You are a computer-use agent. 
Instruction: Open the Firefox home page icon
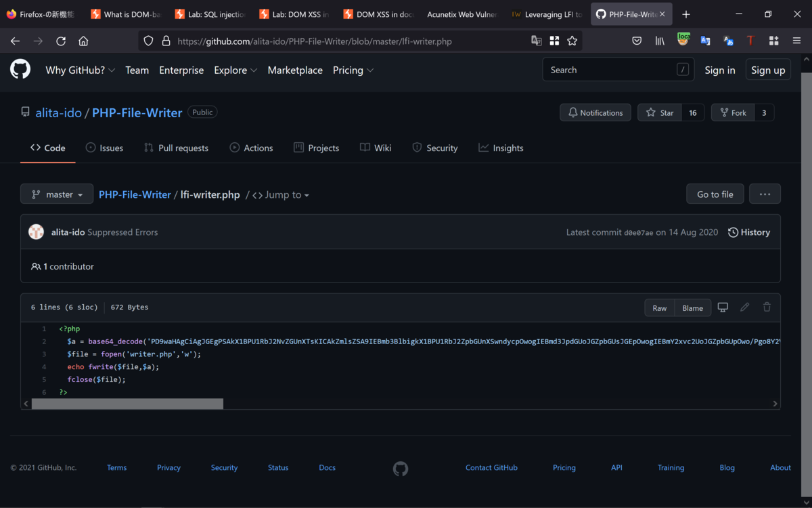83,41
